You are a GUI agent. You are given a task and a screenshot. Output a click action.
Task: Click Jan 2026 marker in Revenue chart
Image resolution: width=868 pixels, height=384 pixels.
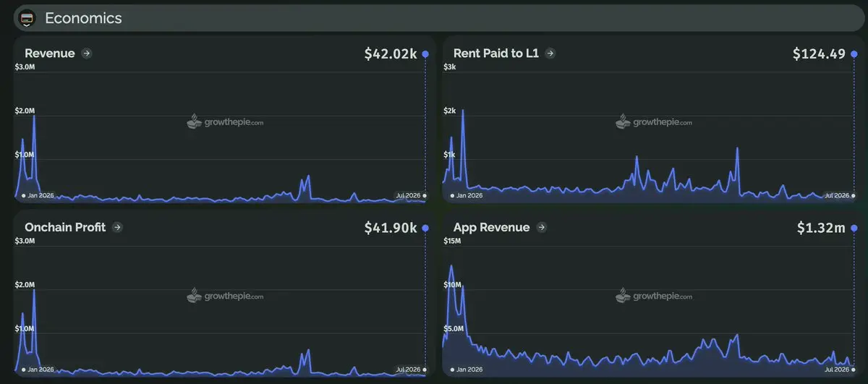coord(38,195)
